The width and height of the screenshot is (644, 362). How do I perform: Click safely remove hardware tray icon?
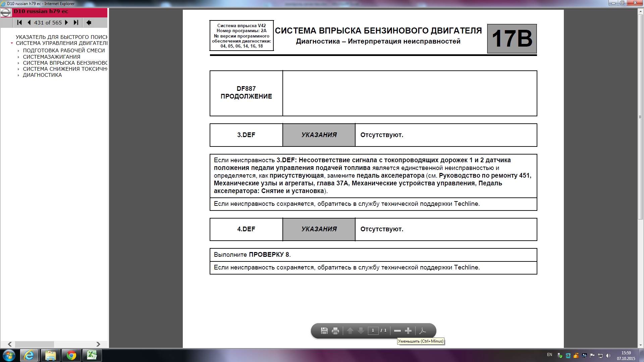click(x=560, y=356)
